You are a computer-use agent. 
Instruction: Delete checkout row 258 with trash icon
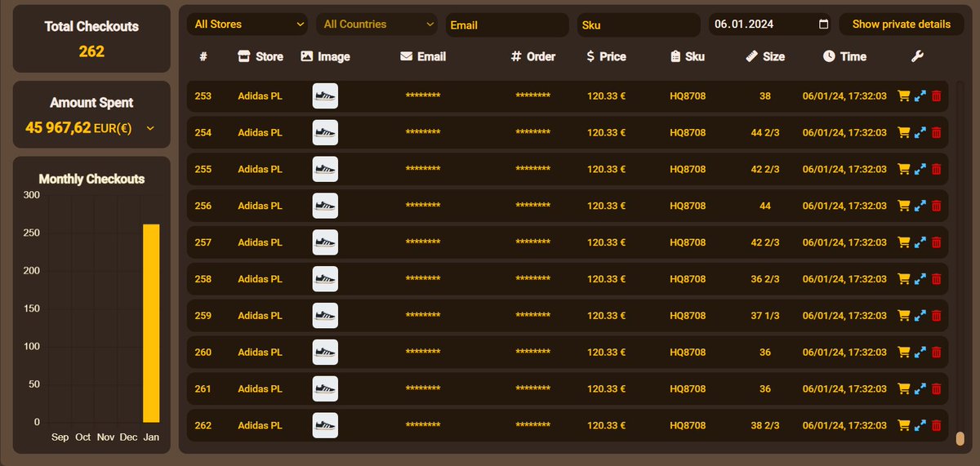pos(936,279)
